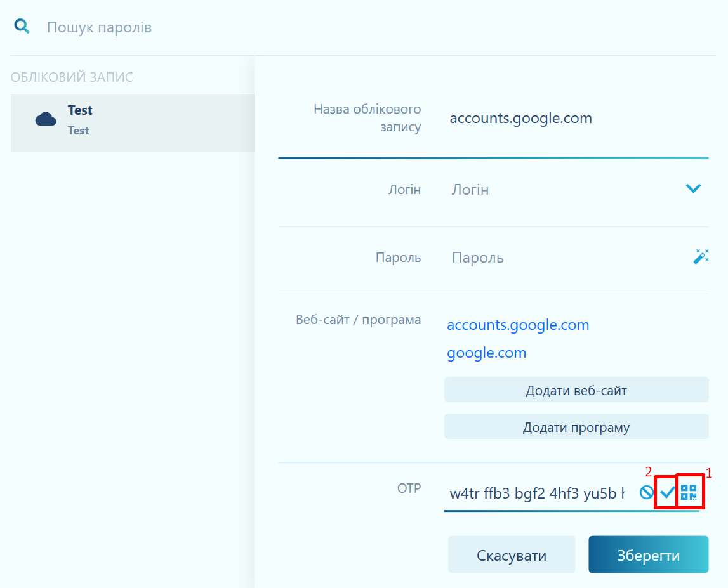This screenshot has width=728, height=588.
Task: Open the google.com website link
Action: (487, 353)
